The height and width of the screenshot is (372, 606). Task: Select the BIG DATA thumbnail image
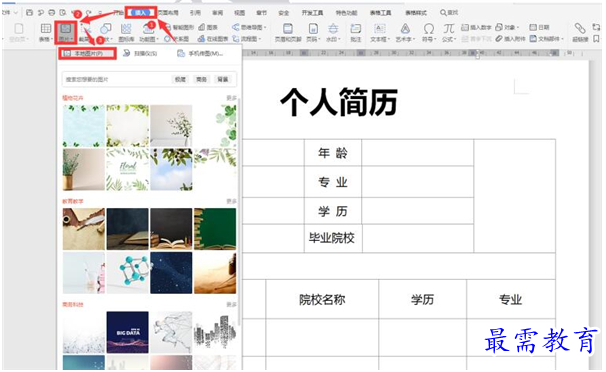128,332
